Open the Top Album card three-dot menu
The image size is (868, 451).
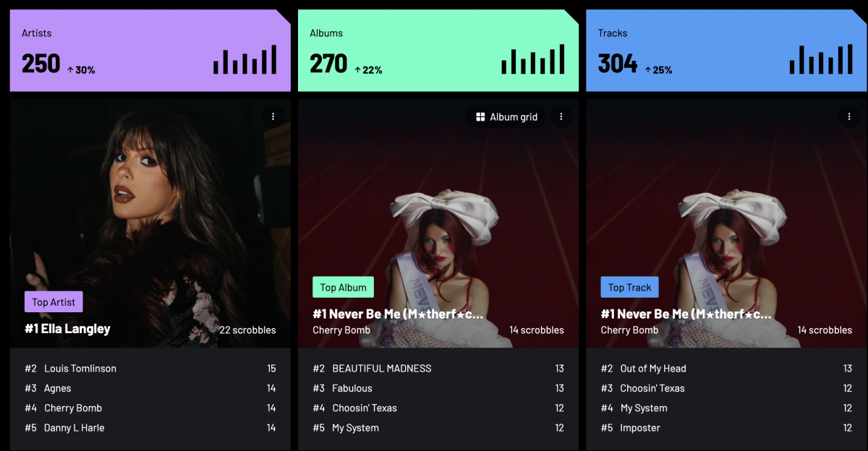coord(561,116)
